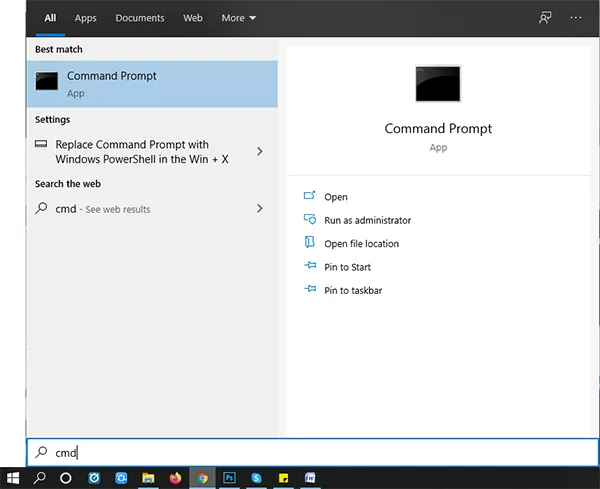Click the Windows Start button
Screen dimensions: 600x489
click(13, 478)
